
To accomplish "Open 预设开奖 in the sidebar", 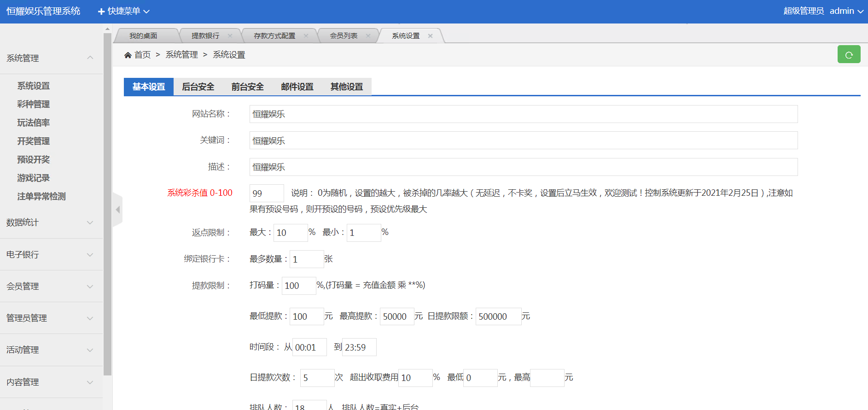I will (x=33, y=159).
